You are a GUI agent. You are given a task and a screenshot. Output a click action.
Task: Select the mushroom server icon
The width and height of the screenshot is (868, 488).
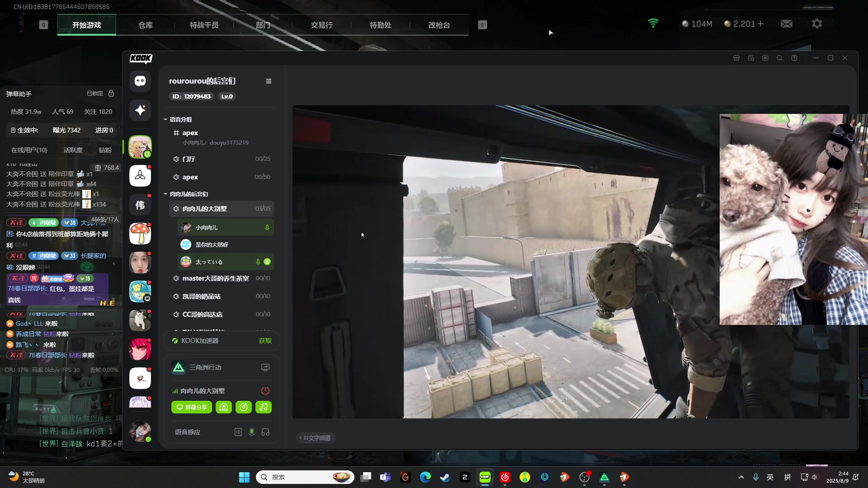coord(140,234)
